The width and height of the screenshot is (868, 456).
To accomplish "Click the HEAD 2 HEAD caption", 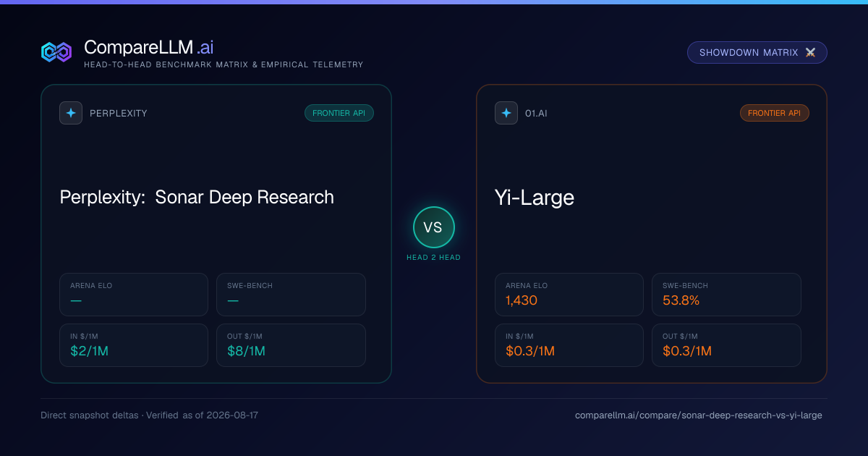I will [x=434, y=258].
